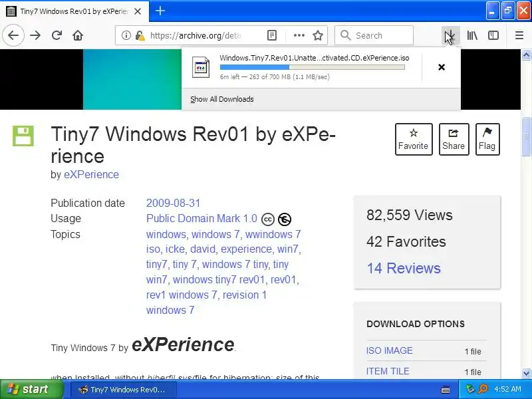This screenshot has width=532, height=399.
Task: Reload the current page
Action: coord(57,35)
